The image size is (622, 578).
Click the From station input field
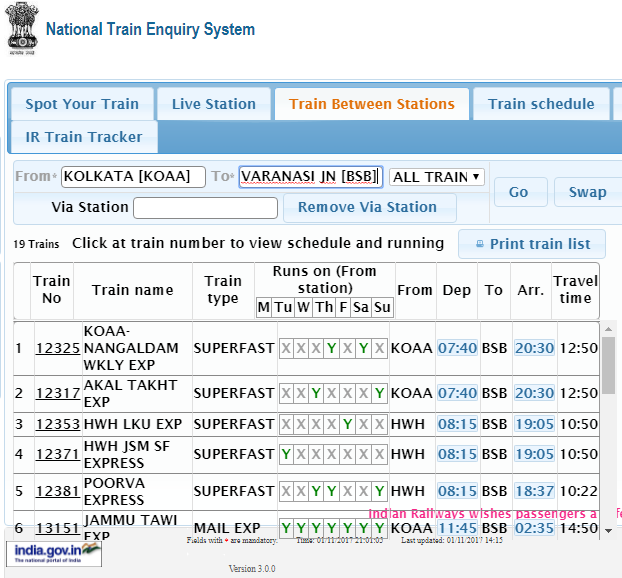click(133, 177)
